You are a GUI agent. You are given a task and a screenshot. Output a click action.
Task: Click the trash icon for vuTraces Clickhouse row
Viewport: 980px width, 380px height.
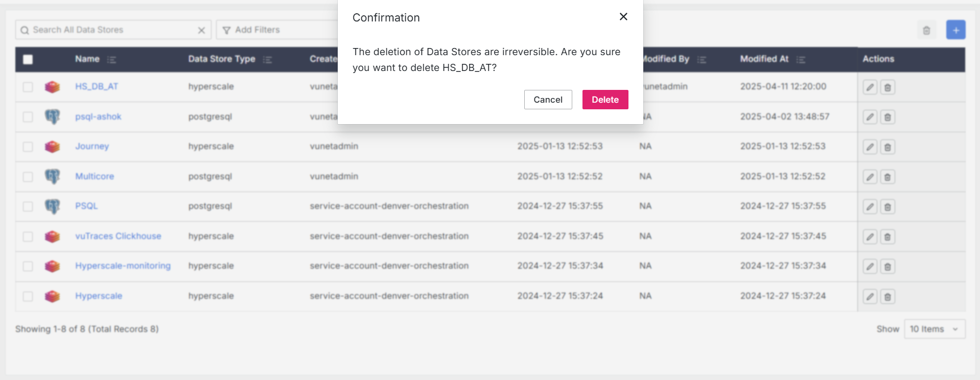[x=888, y=237]
